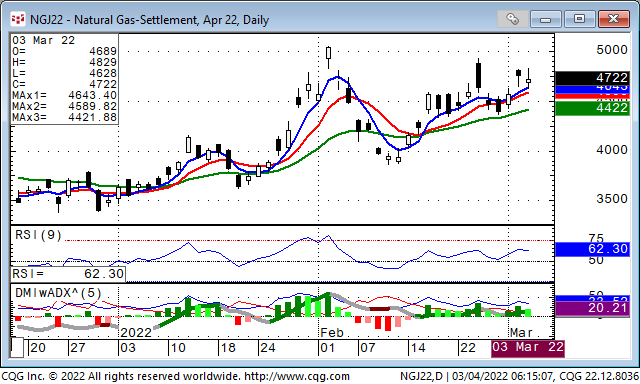Image resolution: width=640 pixels, height=384 pixels.
Task: Click the '18' date on time axis
Action: [228, 348]
